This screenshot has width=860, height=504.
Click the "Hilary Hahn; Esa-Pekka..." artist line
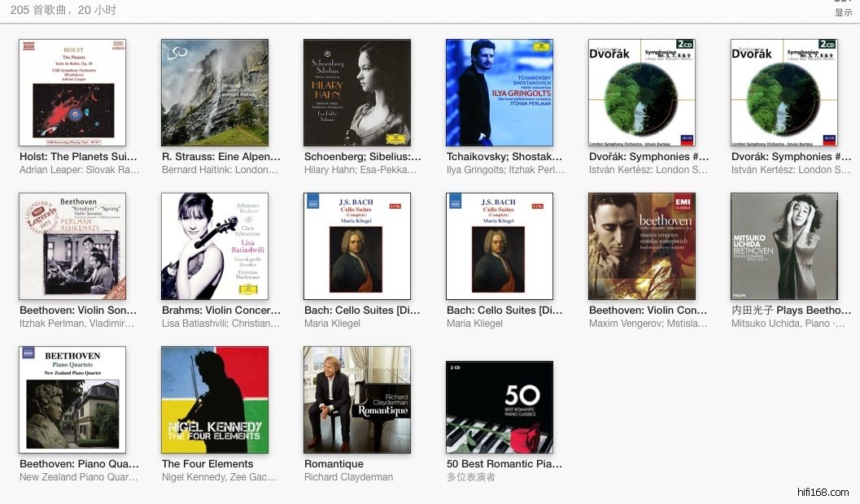[x=360, y=170]
